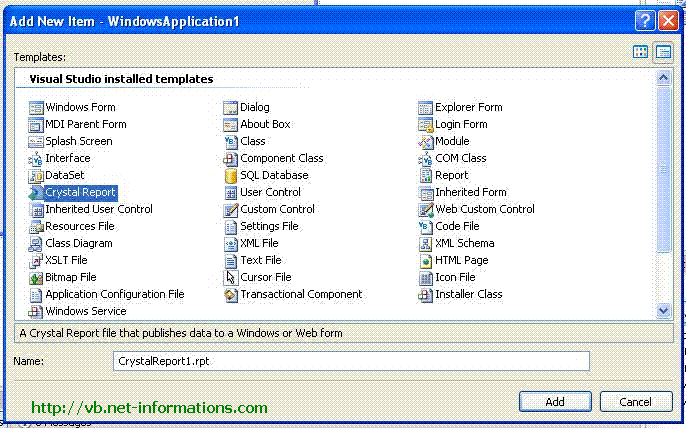Select the Code File icon
686x428 pixels.
tap(425, 227)
